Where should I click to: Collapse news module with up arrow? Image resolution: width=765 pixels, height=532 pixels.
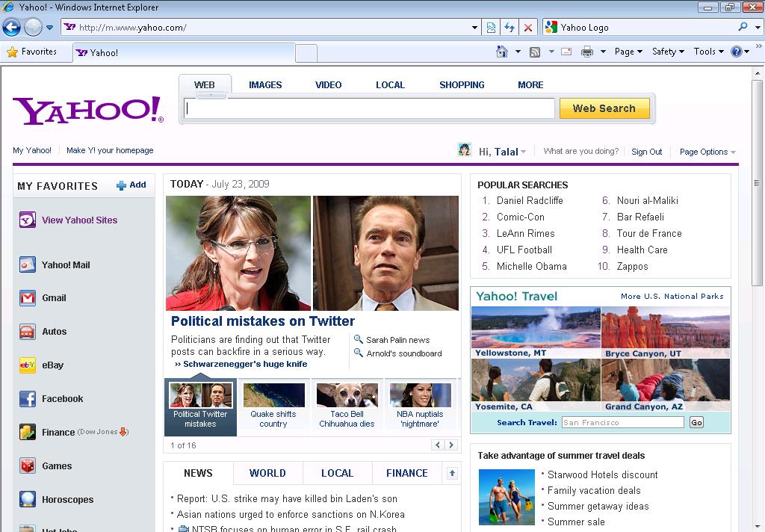tap(452, 473)
